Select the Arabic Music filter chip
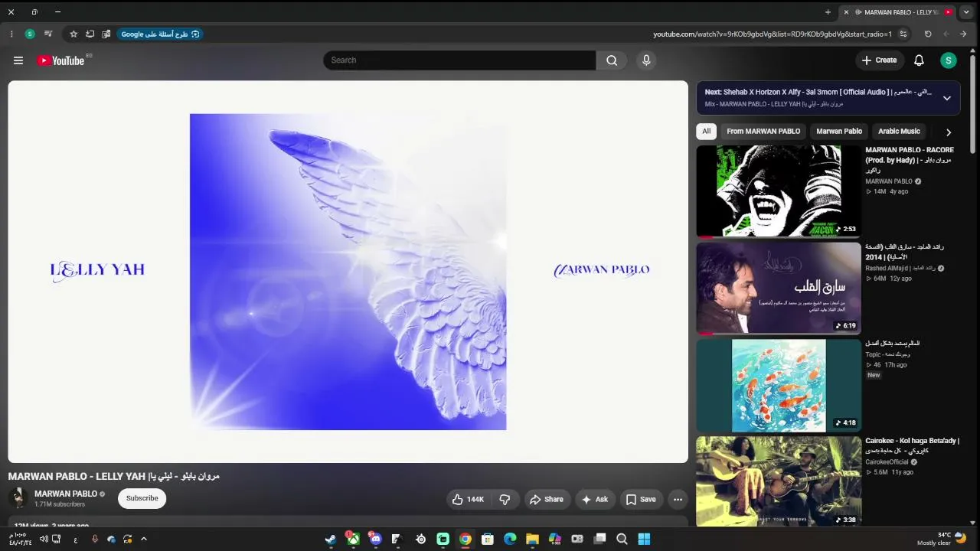The height and width of the screenshot is (551, 980). pyautogui.click(x=899, y=132)
